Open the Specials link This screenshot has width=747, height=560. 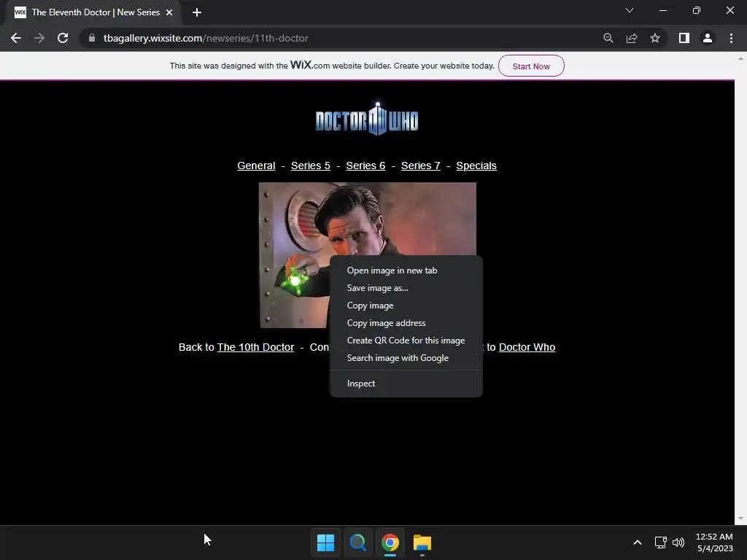tap(476, 166)
